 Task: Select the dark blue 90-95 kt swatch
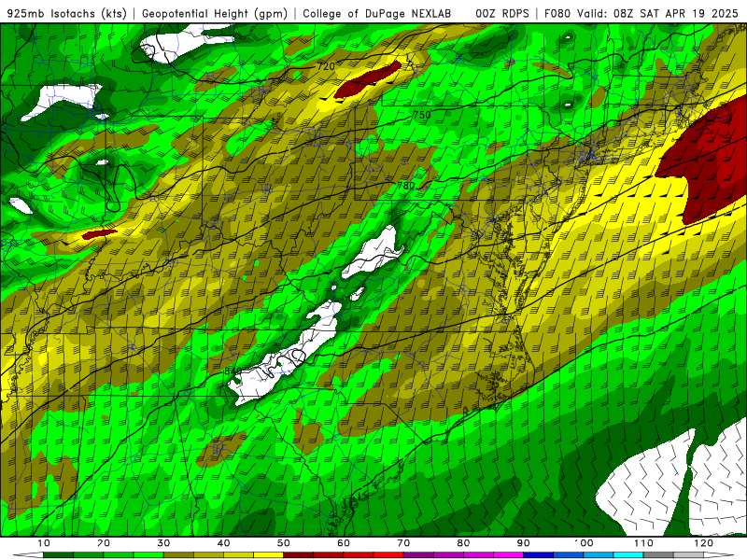click(539, 555)
